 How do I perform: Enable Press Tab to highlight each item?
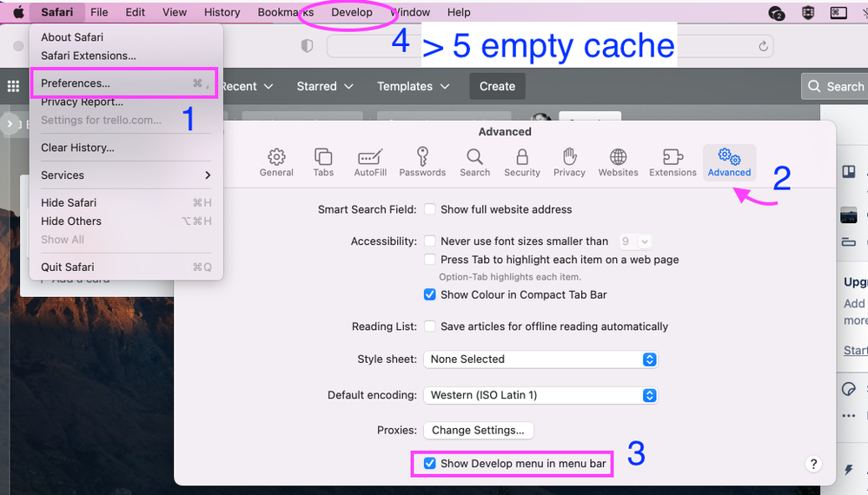pos(429,260)
